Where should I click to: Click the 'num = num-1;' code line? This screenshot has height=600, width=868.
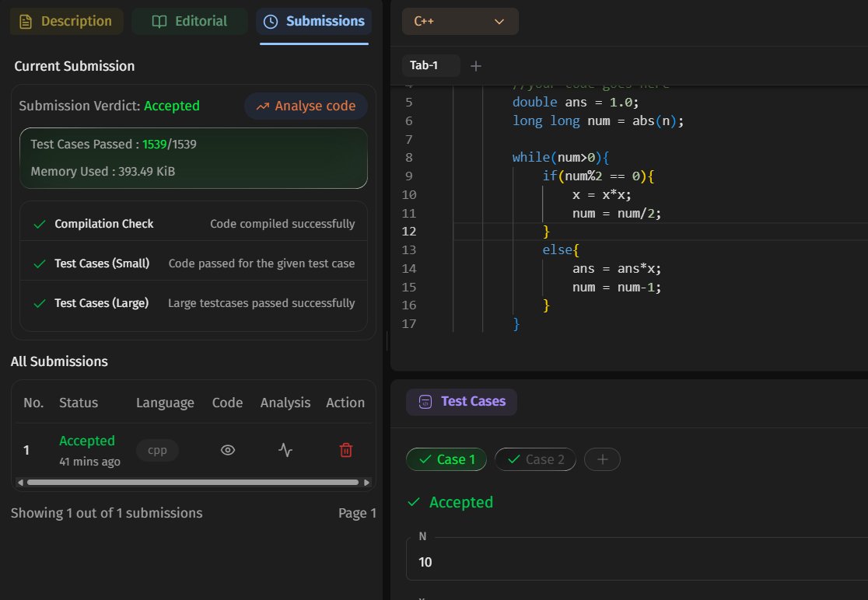coord(617,288)
